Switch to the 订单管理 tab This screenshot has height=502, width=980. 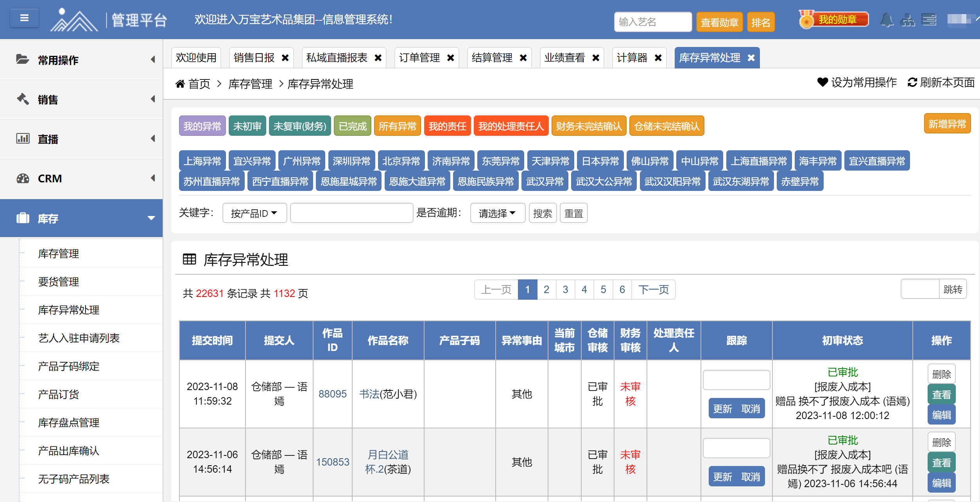point(419,58)
